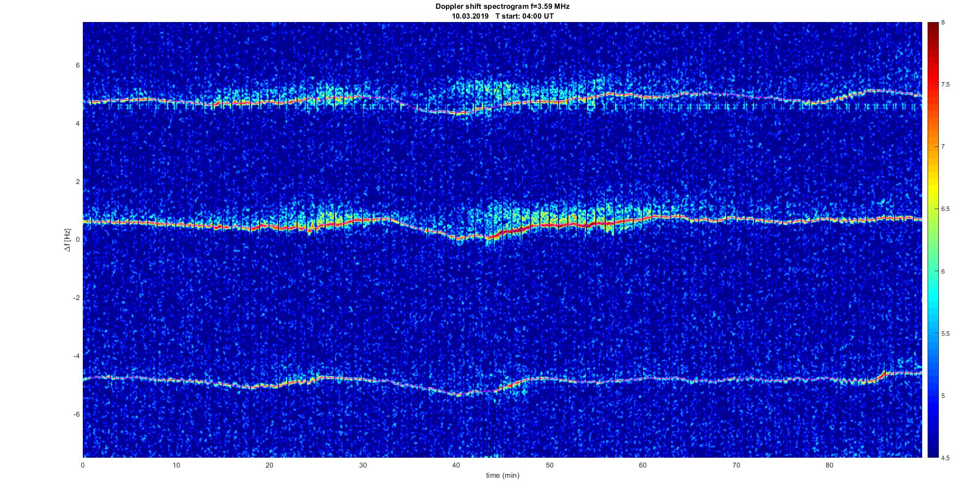Click the y-axis tick label '-2'
The height and width of the screenshot is (491, 980).
[76, 298]
